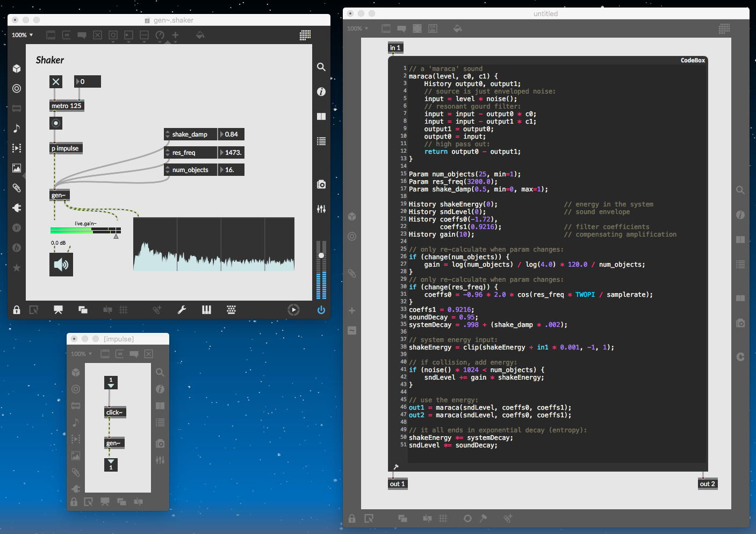This screenshot has width=756, height=534.
Task: Click the magnifier search icon in Shaker patcher
Action: [x=321, y=67]
